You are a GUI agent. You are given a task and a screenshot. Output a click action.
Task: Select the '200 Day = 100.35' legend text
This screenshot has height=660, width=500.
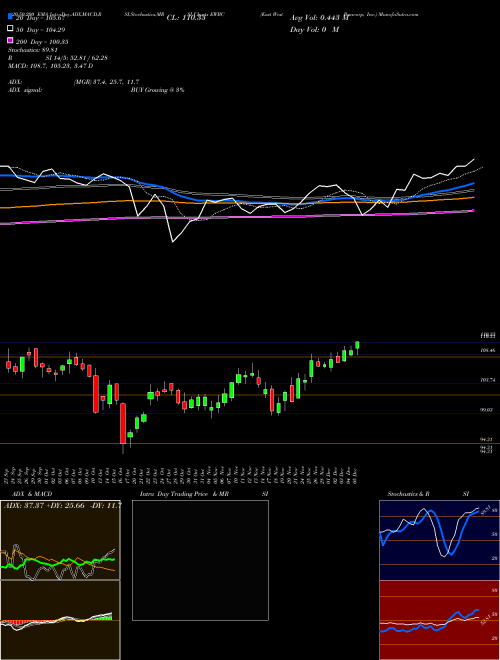point(43,42)
